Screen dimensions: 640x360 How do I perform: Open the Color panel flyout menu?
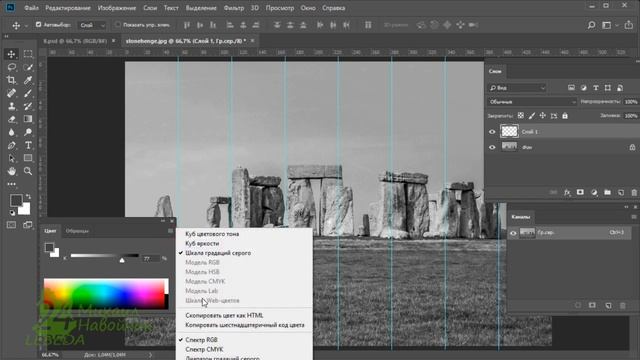click(170, 231)
